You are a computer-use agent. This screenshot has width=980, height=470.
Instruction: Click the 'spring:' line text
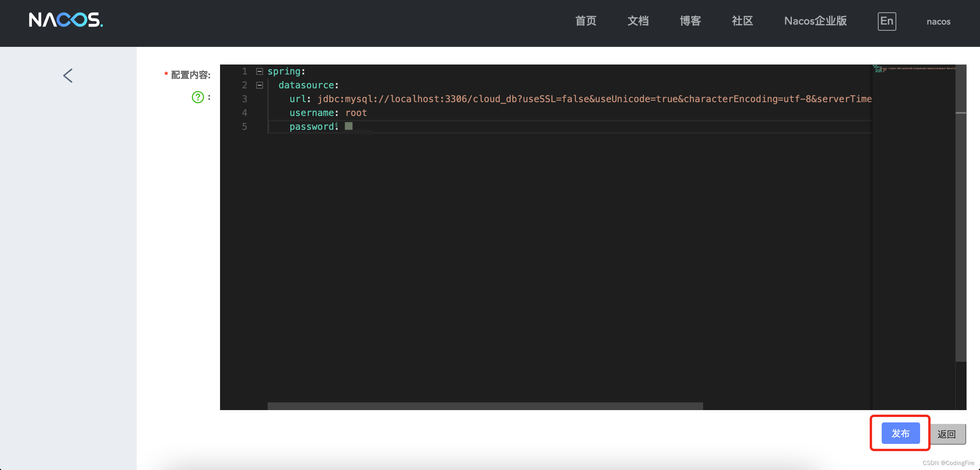coord(286,71)
